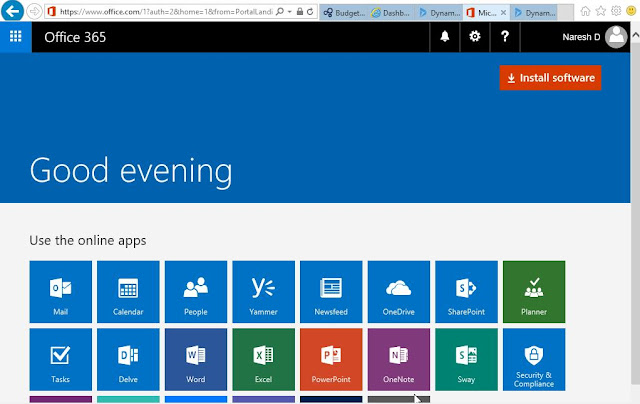
Task: Open browser home icon
Action: 585,11
